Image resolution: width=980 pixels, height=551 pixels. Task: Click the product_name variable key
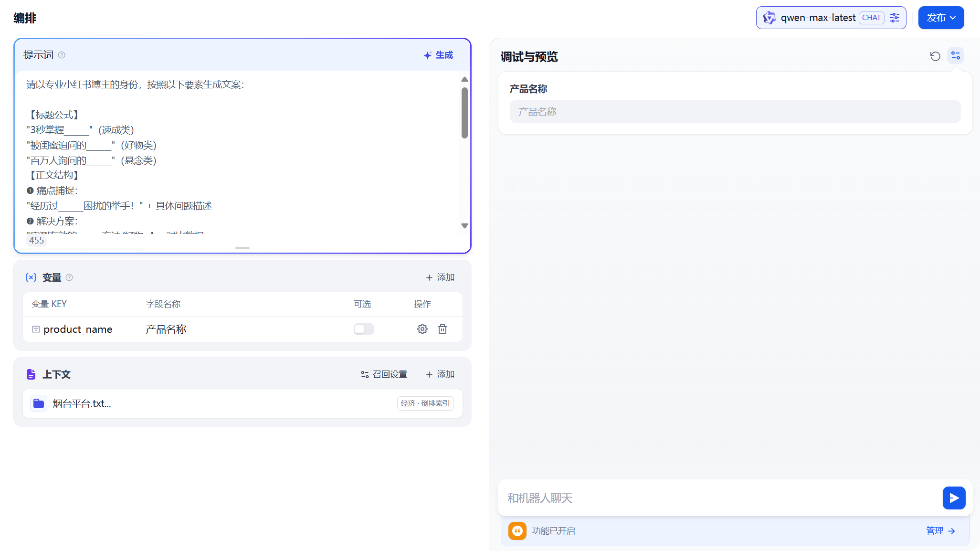78,329
